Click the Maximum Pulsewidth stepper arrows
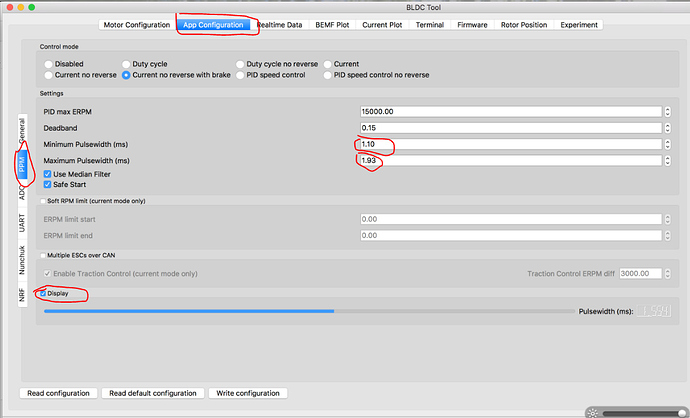This screenshot has width=690, height=418. click(x=665, y=161)
